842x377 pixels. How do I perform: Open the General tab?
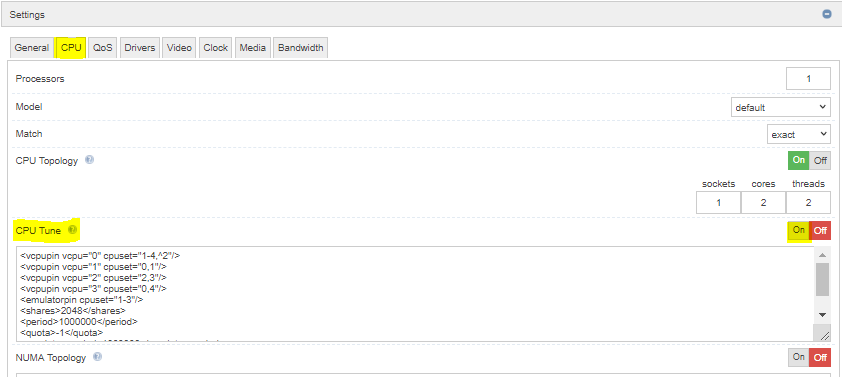click(32, 47)
